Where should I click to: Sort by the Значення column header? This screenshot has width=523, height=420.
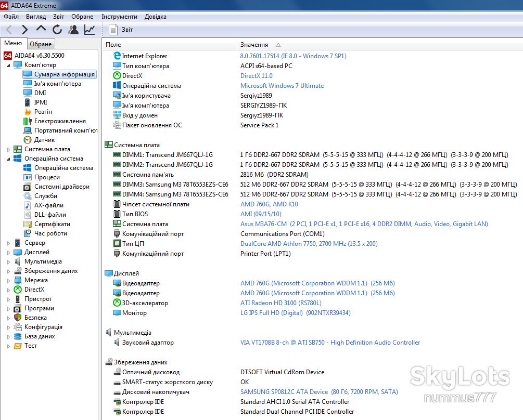coord(254,45)
